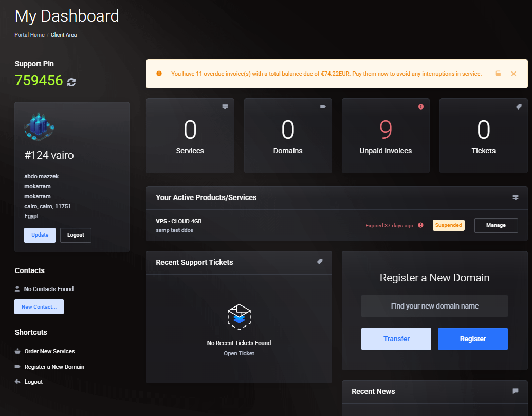Click the alert icon on Unpaid Invoices card

click(420, 107)
